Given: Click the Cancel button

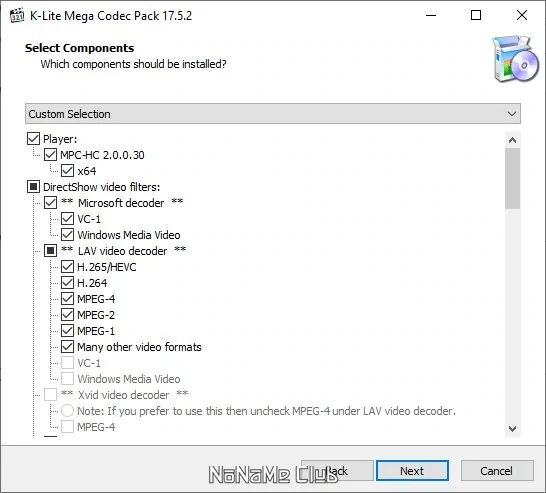Looking at the screenshot, I should click(497, 471).
